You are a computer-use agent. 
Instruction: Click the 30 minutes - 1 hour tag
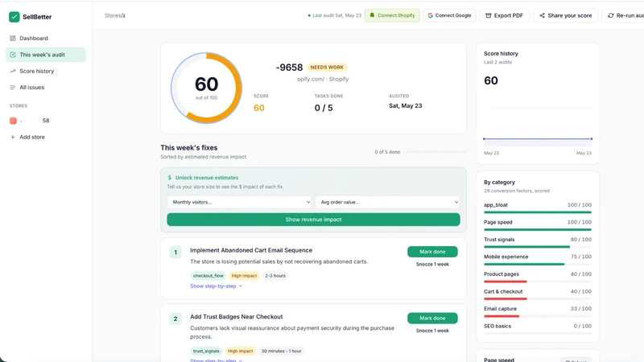[x=281, y=351]
